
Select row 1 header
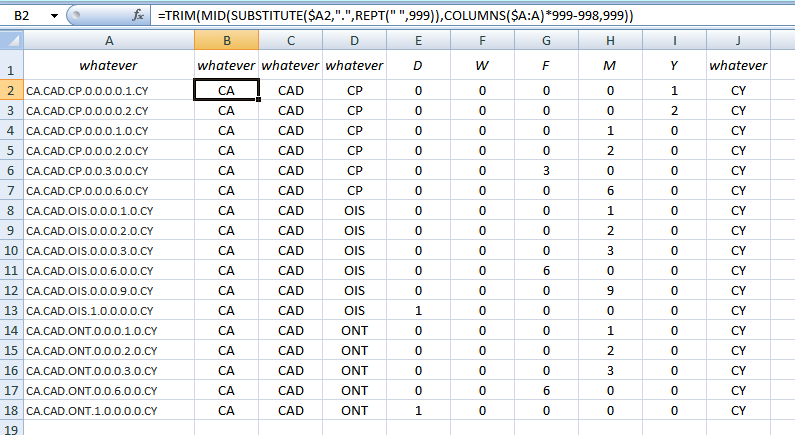(11, 65)
